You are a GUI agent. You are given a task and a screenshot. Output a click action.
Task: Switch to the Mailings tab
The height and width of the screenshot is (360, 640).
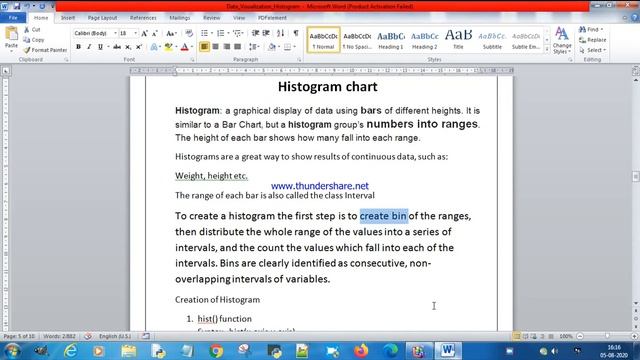tap(180, 18)
